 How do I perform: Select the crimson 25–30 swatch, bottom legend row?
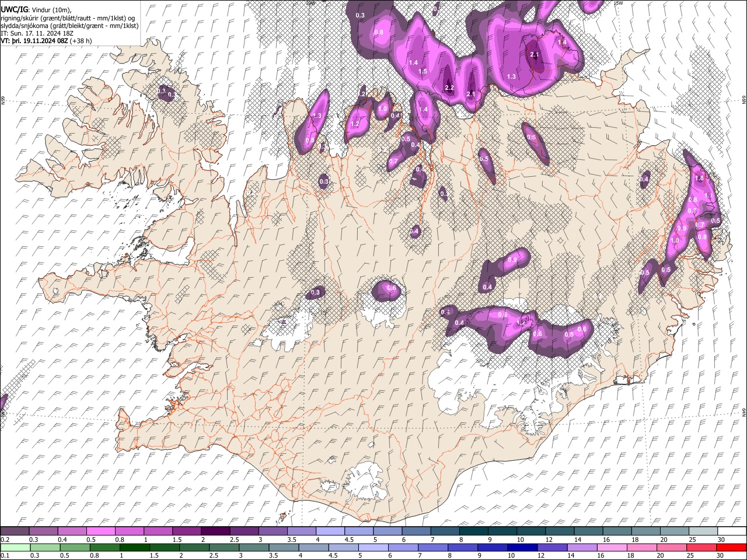click(701, 547)
